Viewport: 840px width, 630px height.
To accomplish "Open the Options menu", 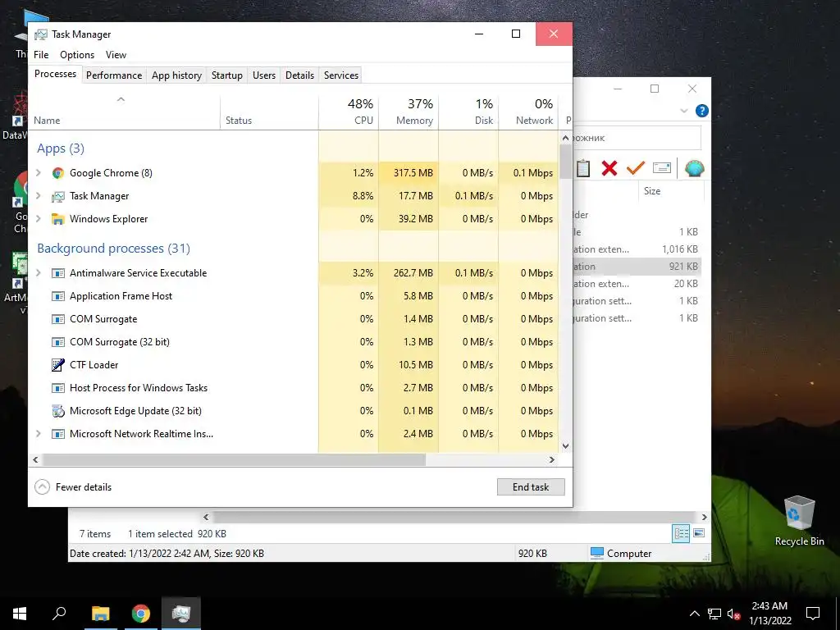I will point(77,55).
